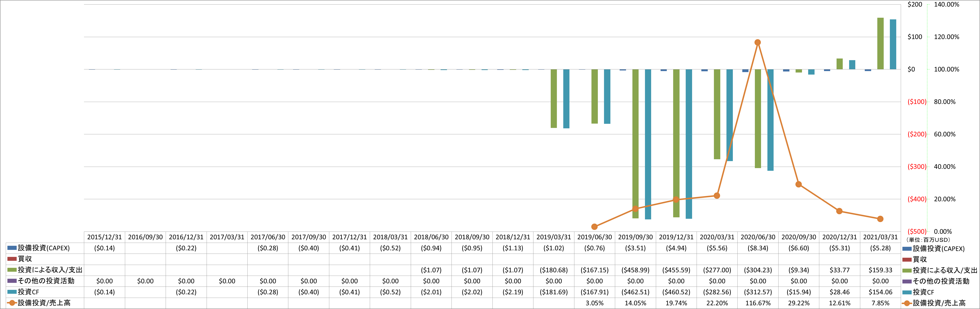Click the orange line peak marker for 2020/06/30
Image resolution: width=980 pixels, height=309 pixels.
(758, 42)
